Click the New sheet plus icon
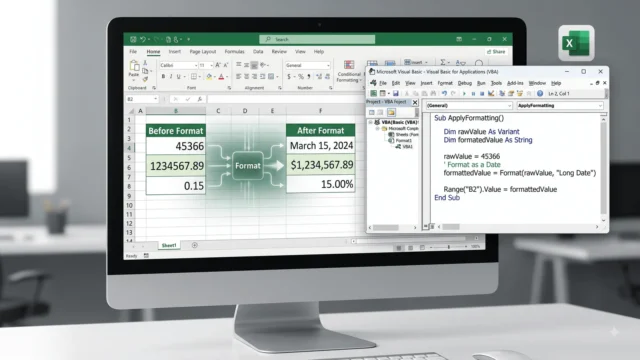640x360 pixels. click(x=195, y=245)
